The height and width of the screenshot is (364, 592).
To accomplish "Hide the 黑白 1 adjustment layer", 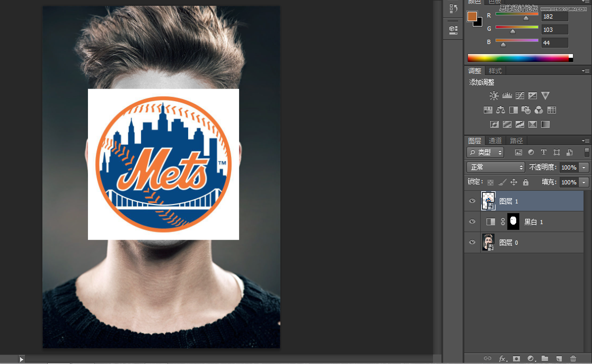I will click(472, 221).
